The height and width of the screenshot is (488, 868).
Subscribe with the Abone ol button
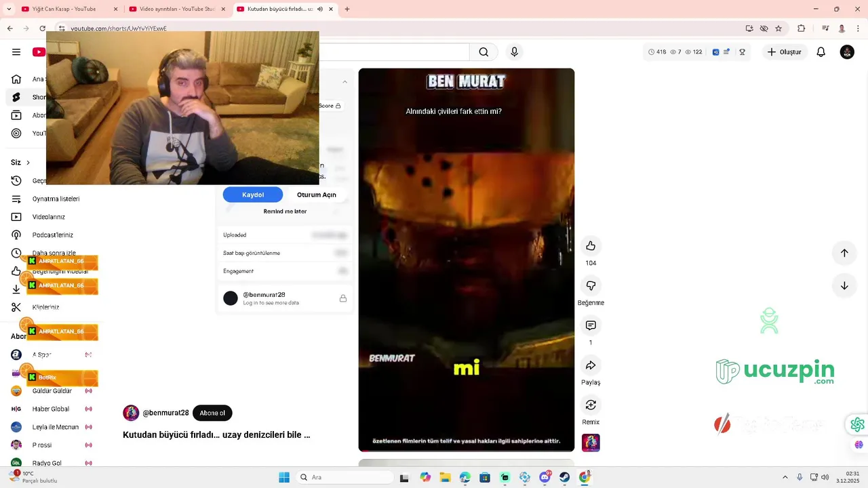pos(212,413)
